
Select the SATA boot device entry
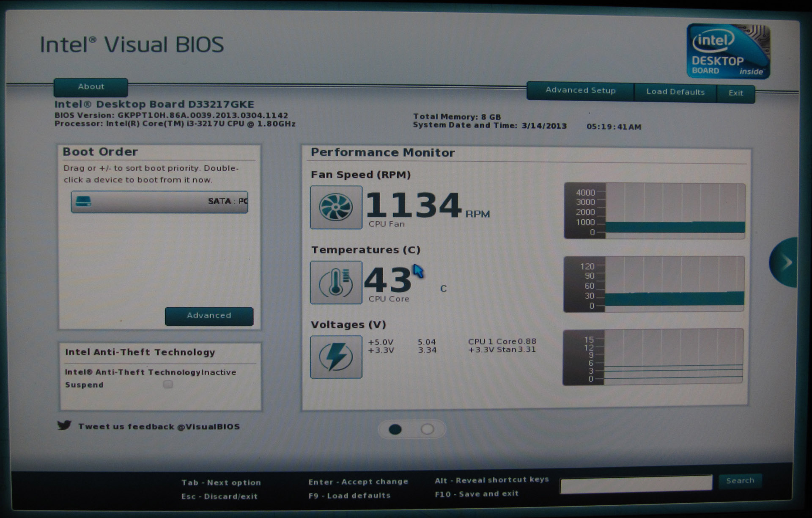pos(159,202)
